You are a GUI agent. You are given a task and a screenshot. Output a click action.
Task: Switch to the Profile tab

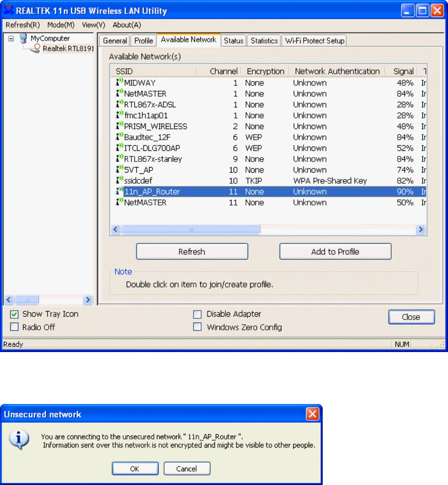144,41
